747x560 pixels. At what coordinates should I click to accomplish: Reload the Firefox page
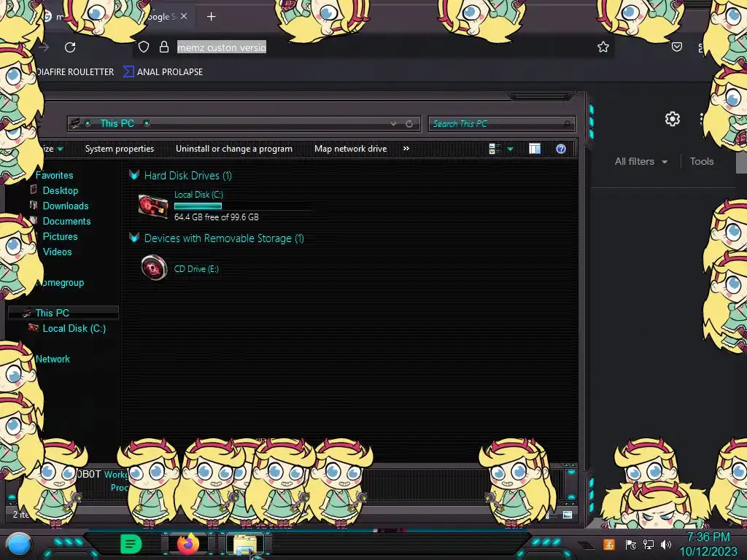tap(70, 47)
